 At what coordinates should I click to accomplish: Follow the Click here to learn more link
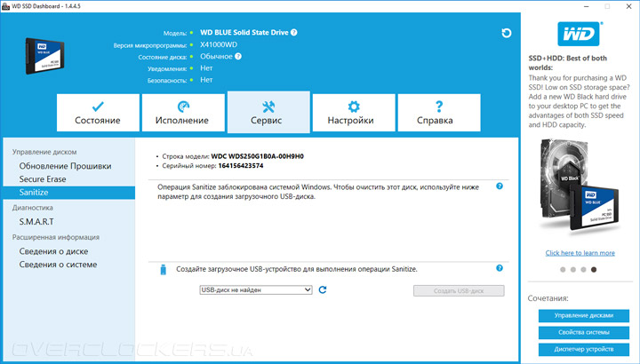tap(580, 253)
